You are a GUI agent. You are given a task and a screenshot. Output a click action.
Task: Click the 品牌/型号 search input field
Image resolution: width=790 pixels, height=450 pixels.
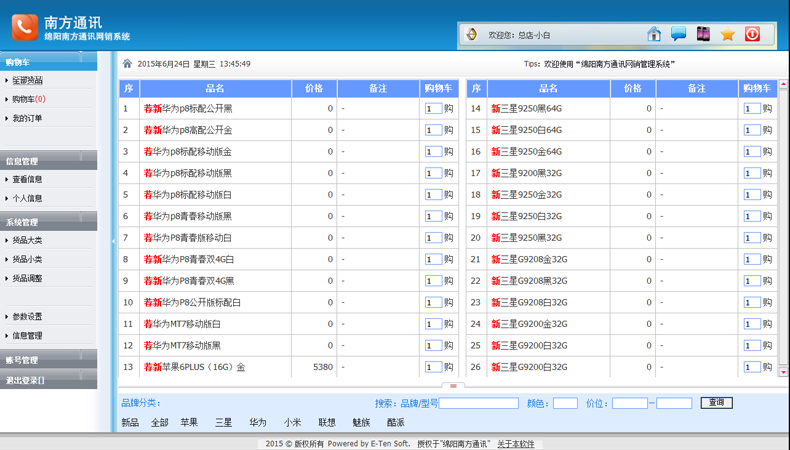[478, 403]
